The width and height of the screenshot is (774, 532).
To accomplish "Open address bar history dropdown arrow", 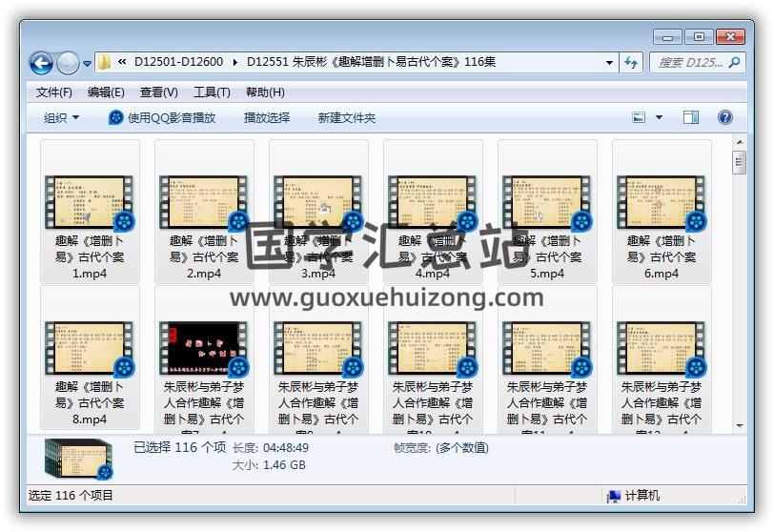I will (609, 63).
